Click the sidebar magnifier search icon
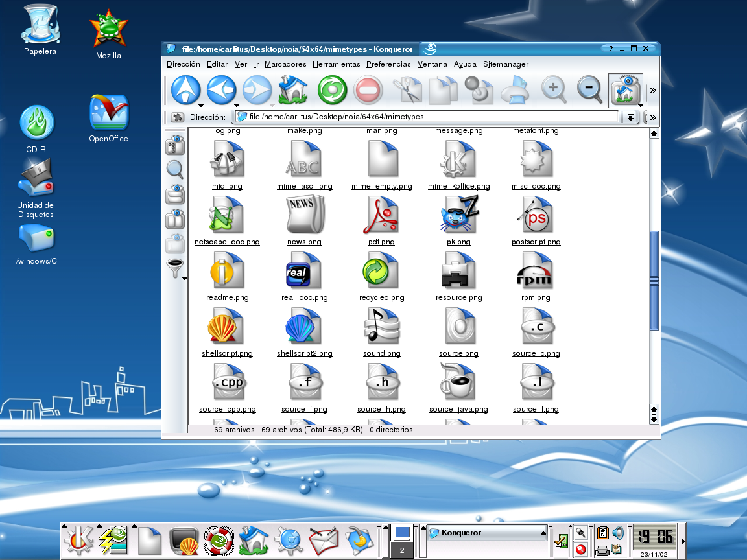The width and height of the screenshot is (747, 560). 175,170
